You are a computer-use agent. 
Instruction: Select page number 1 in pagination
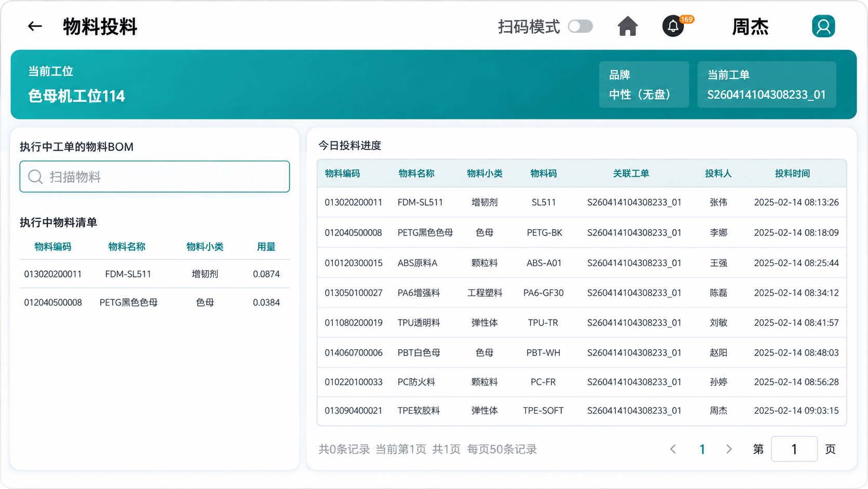click(702, 449)
